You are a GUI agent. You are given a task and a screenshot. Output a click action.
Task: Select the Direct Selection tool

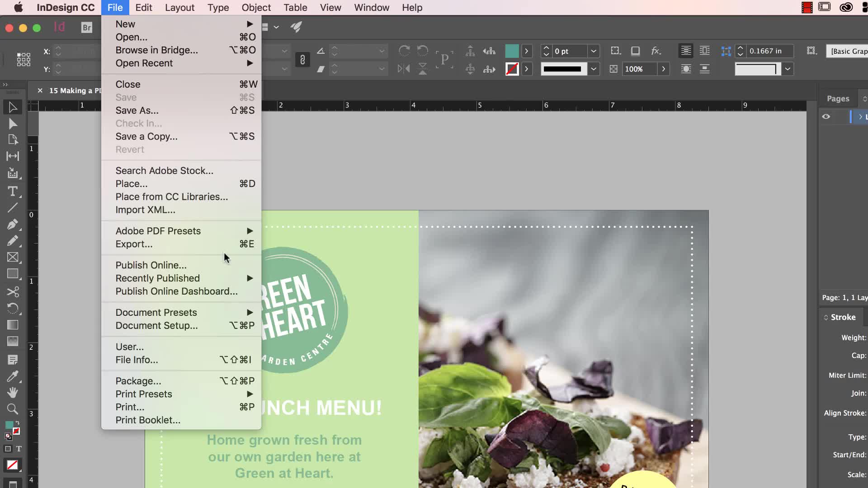coord(13,124)
